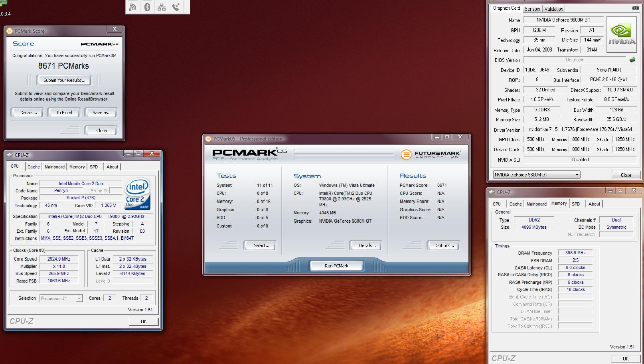Click Driver Version field in GPU-Z

[580, 129]
